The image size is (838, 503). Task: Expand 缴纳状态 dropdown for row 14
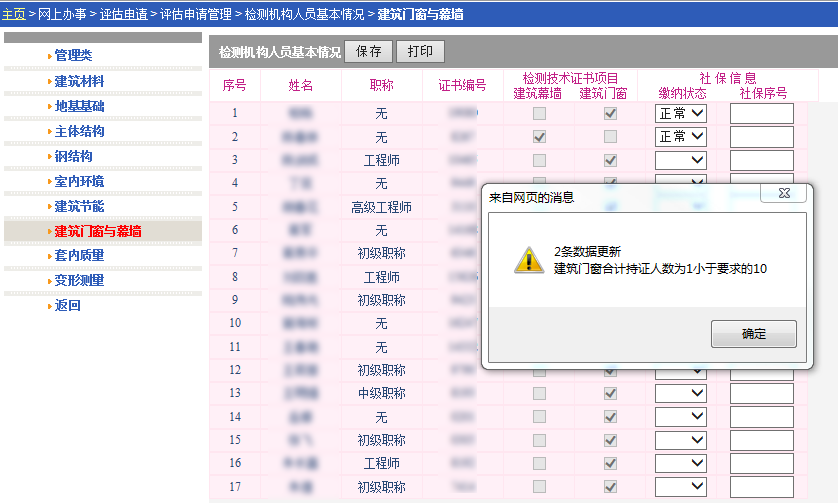(681, 416)
